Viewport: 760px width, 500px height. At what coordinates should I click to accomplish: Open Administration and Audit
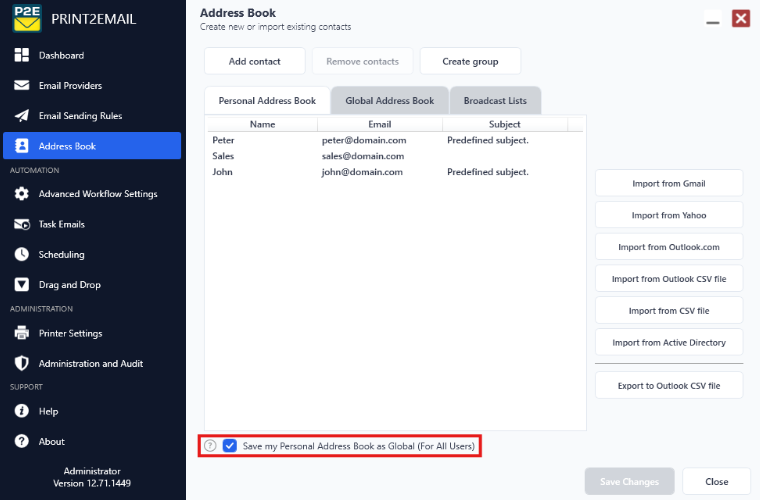point(91,363)
